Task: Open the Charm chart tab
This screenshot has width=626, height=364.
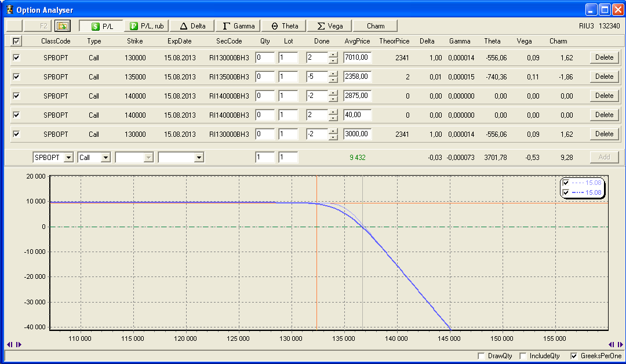Action: [x=376, y=26]
